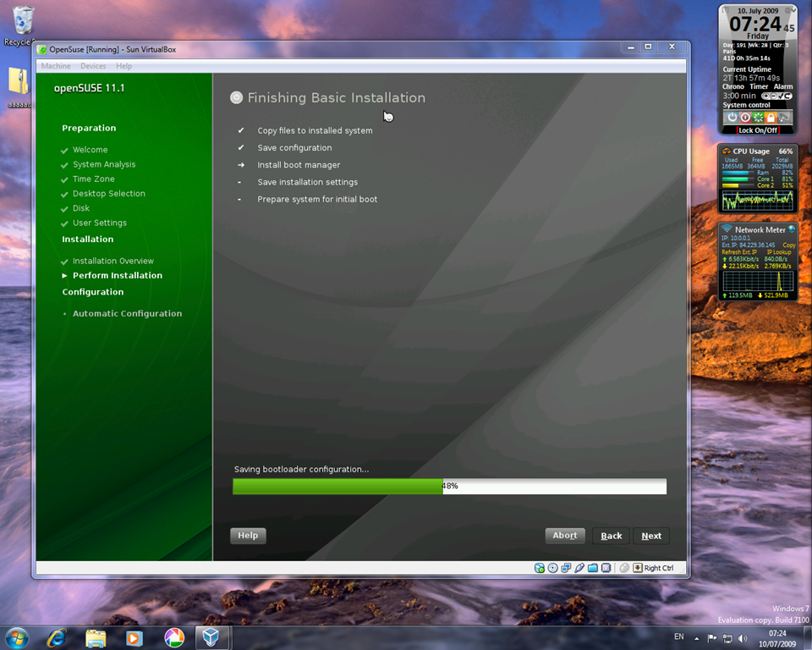Open the clock gadget options arrow
Viewport: 812px width, 650px height.
(x=792, y=10)
